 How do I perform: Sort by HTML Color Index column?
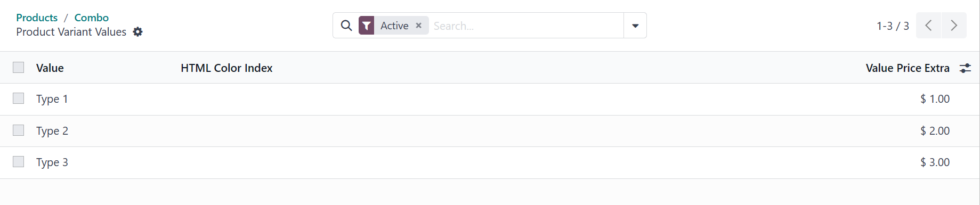pyautogui.click(x=226, y=68)
